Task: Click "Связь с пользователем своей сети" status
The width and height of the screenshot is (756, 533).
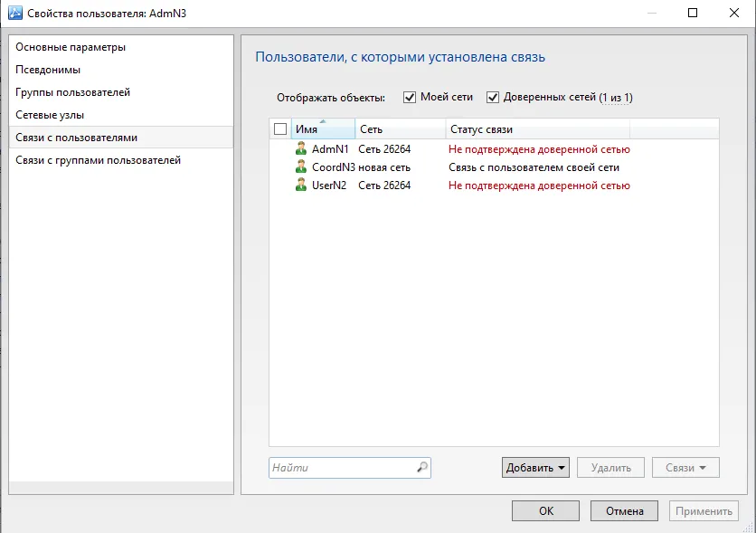Action: click(534, 167)
